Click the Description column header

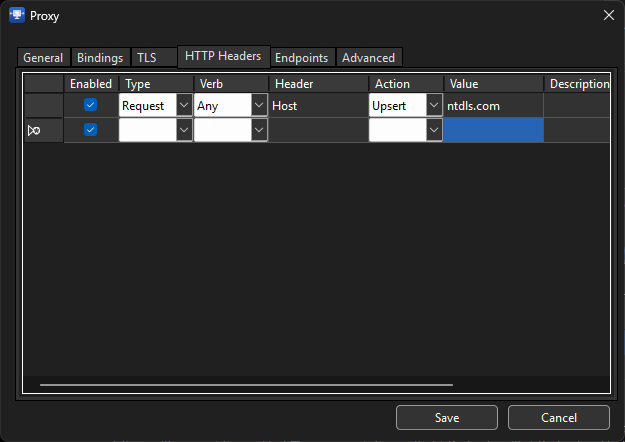577,84
